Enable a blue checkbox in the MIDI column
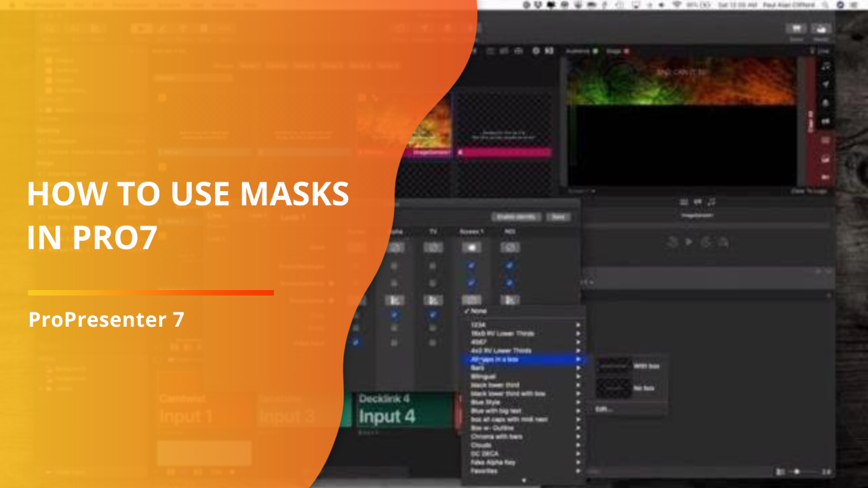868x488 pixels. pyautogui.click(x=509, y=265)
